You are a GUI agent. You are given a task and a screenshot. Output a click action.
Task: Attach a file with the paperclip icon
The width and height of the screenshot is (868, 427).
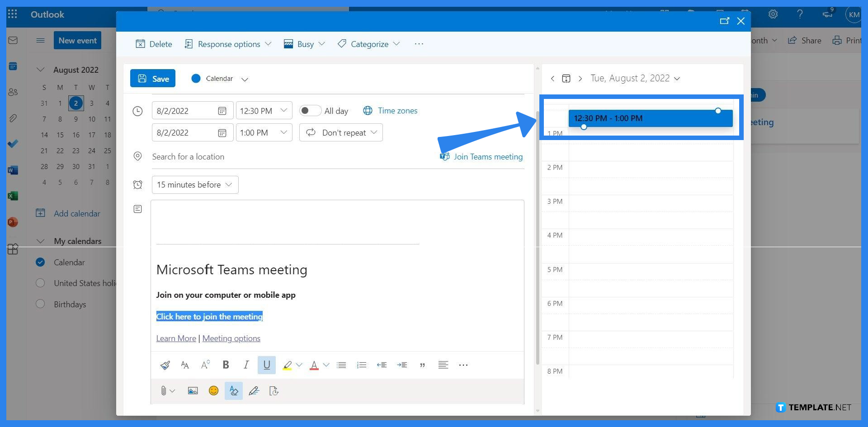click(164, 390)
